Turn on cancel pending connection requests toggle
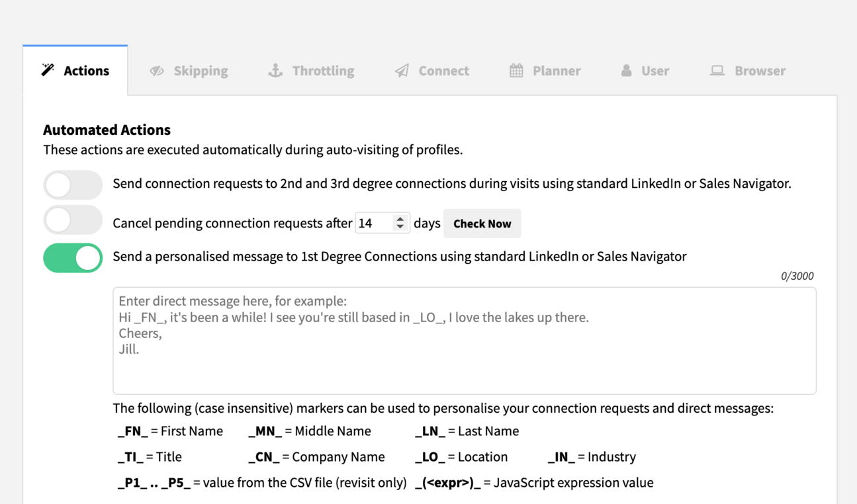Screen dimensions: 857x504 click(73, 220)
